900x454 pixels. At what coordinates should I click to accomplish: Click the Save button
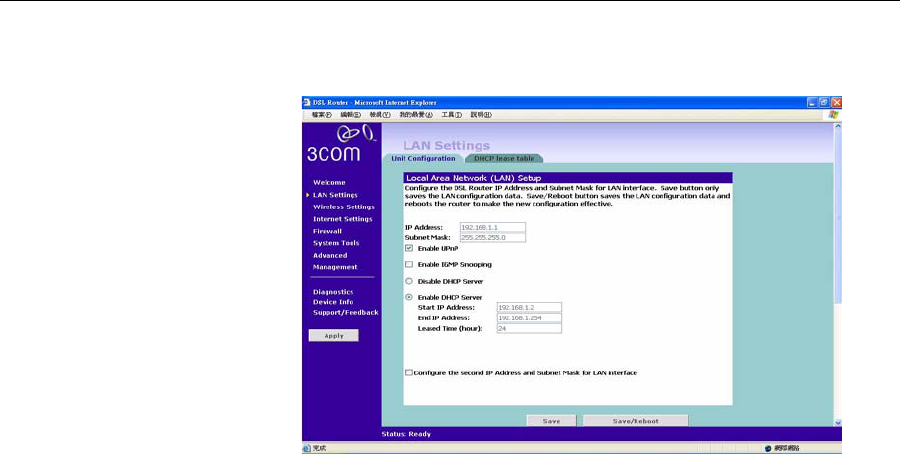(x=551, y=421)
